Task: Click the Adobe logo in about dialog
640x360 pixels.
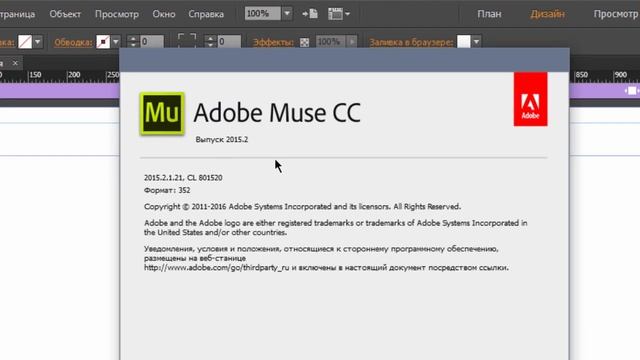Action: point(530,99)
